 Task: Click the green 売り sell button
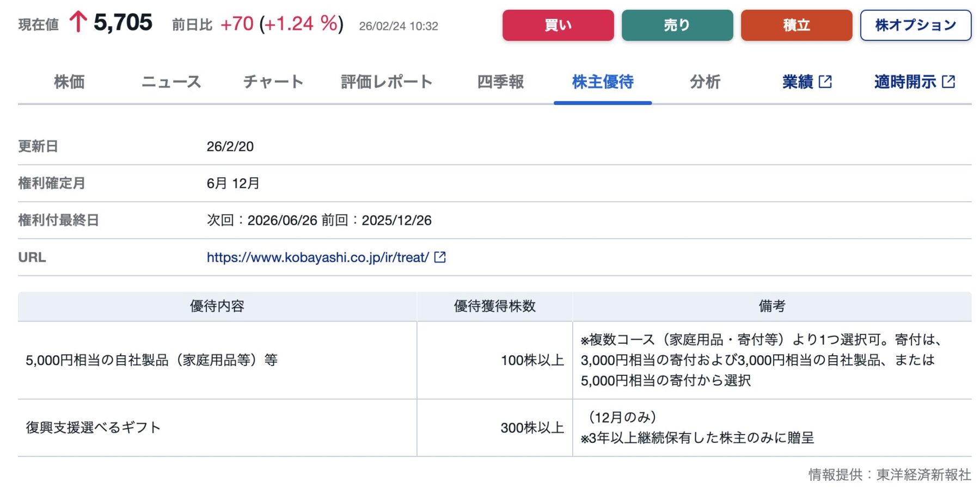tap(677, 25)
